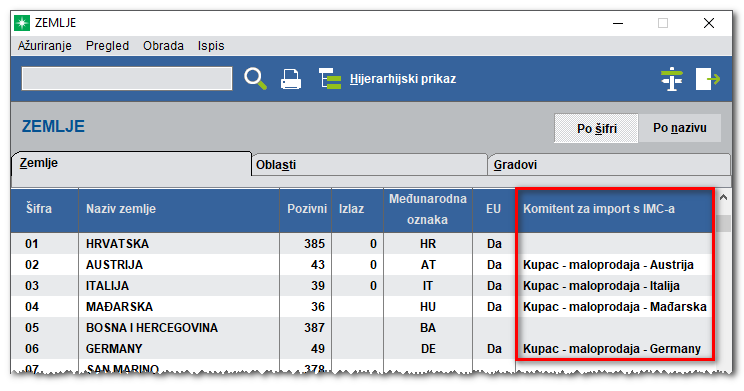Open the Ažuriranje menu

point(45,46)
